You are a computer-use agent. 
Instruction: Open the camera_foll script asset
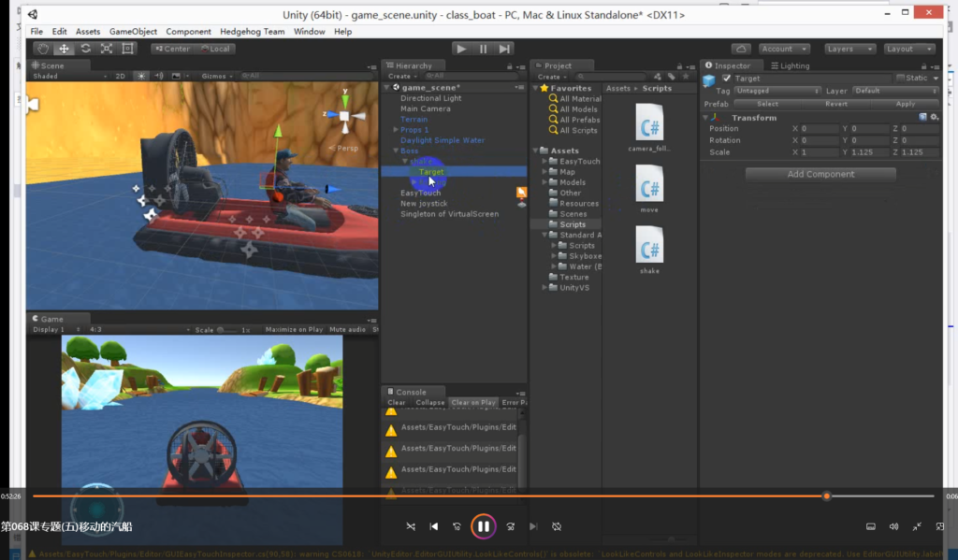(649, 127)
